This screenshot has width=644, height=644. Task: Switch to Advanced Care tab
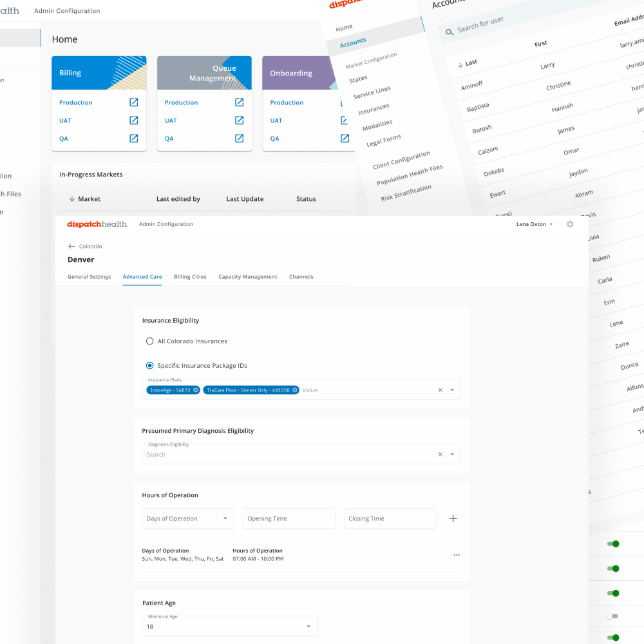pos(142,277)
